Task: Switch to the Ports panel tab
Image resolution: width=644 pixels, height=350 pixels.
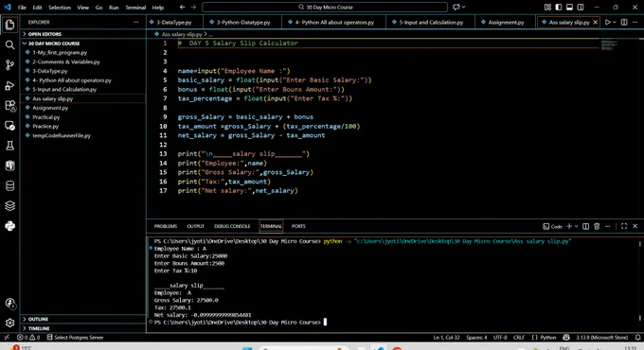Action: coord(298,226)
